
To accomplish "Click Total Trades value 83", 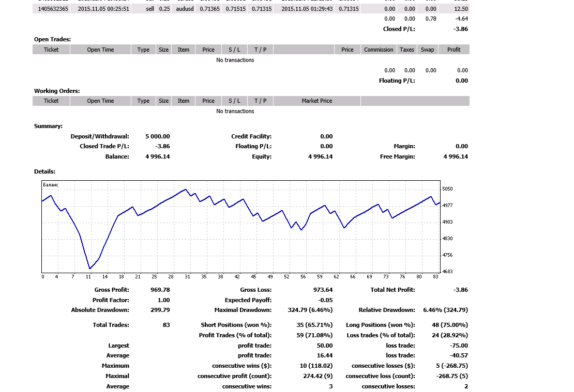I will 166,325.
